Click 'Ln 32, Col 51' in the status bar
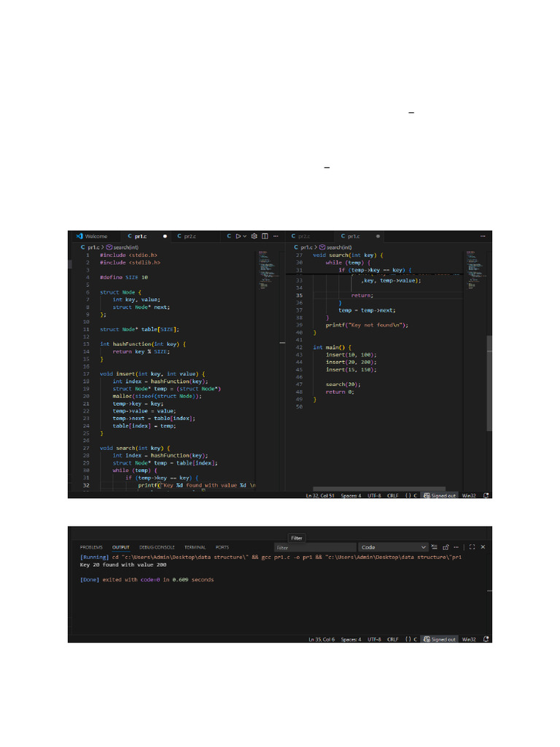The image size is (560, 747). 320,495
